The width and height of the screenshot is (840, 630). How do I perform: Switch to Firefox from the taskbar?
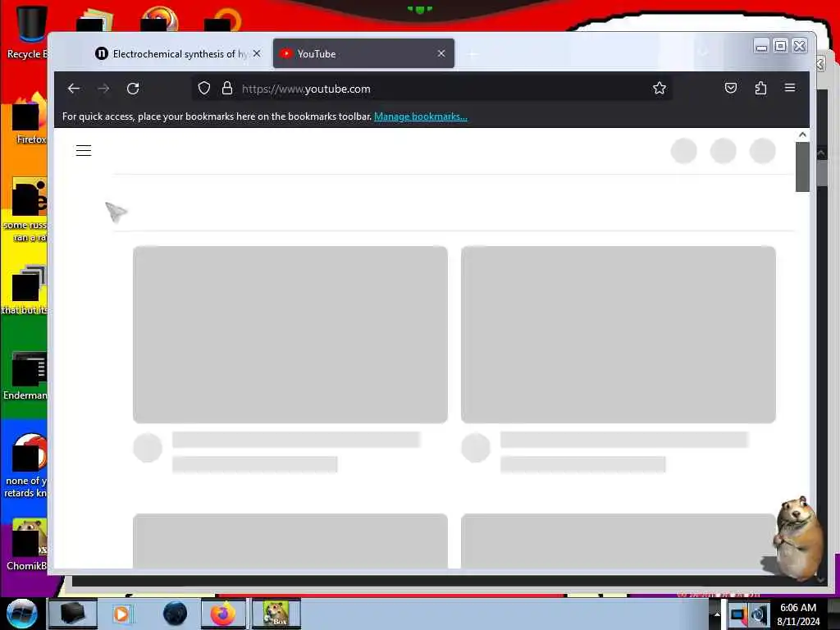223,614
